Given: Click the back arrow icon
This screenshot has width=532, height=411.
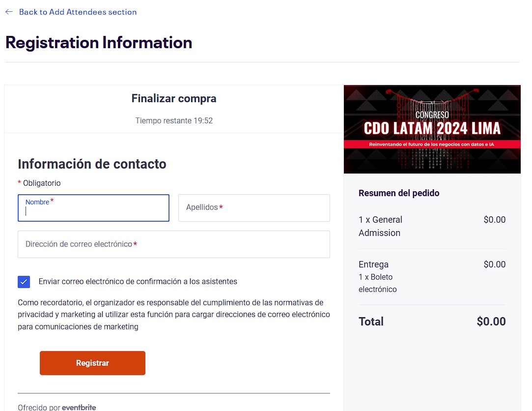Looking at the screenshot, I should (x=9, y=12).
